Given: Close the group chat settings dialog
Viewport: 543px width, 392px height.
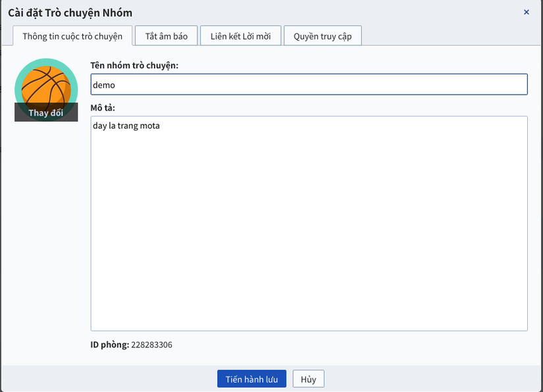Looking at the screenshot, I should coord(526,12).
